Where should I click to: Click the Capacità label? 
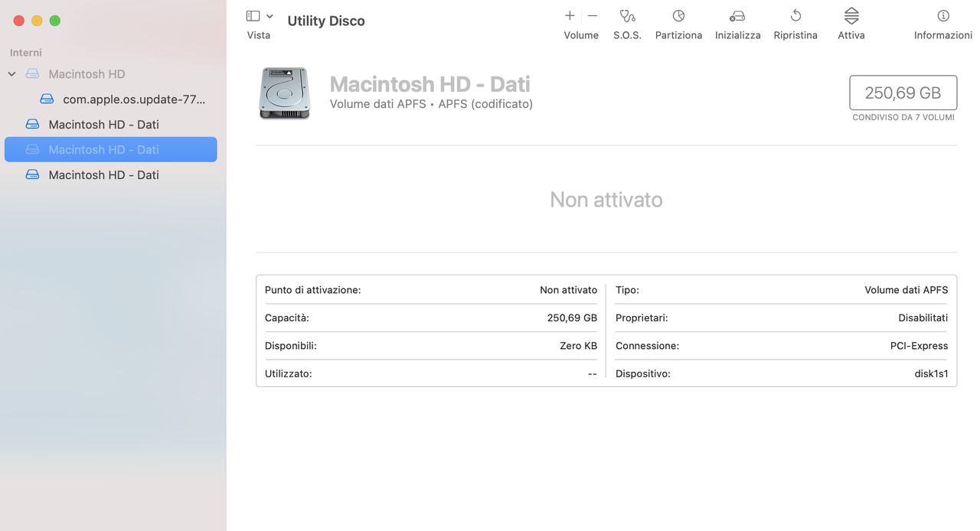click(287, 318)
